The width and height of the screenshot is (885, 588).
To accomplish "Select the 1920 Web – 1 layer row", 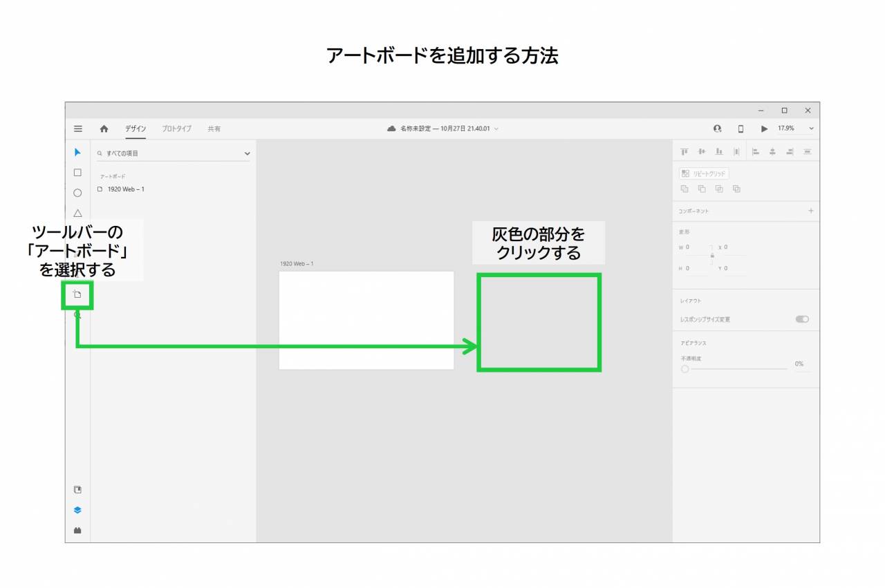I will pos(174,189).
